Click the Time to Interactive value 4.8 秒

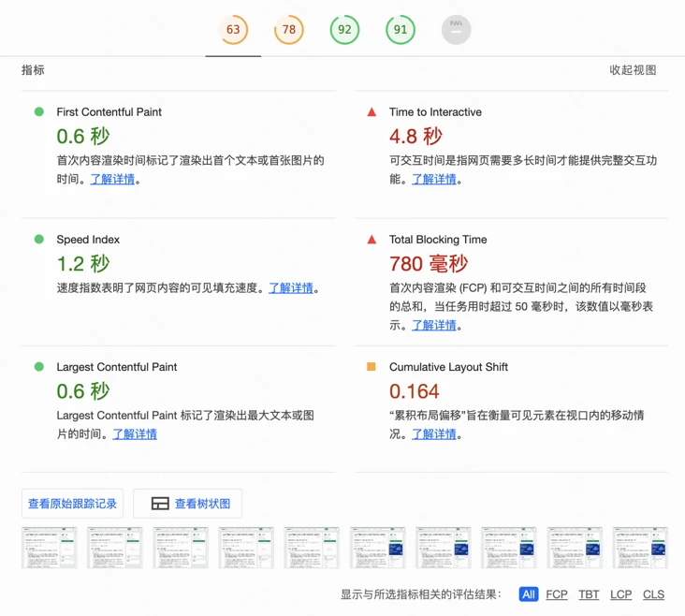pos(415,136)
